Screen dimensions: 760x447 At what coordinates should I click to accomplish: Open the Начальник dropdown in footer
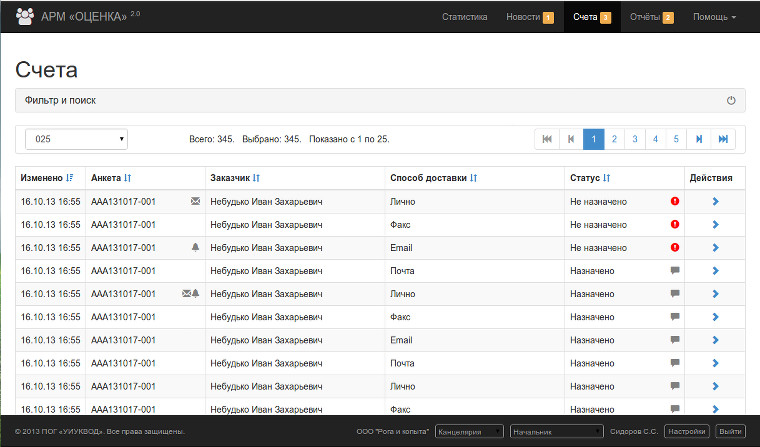[556, 431]
